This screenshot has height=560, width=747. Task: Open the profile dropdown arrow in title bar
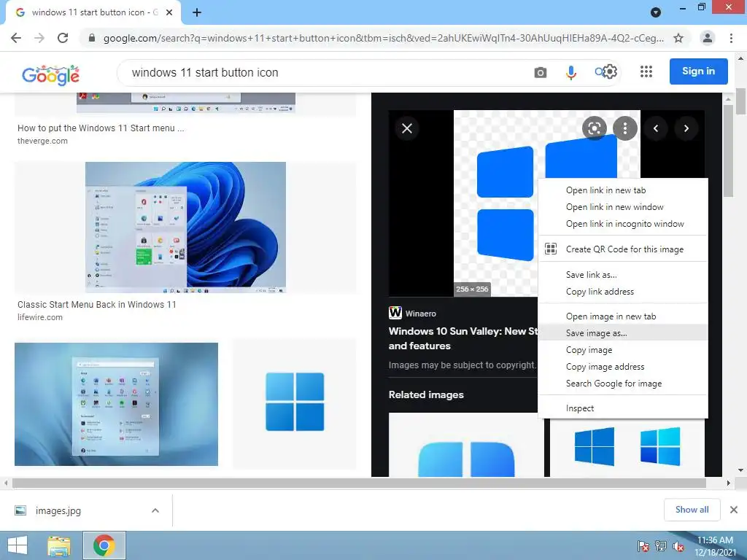656,12
